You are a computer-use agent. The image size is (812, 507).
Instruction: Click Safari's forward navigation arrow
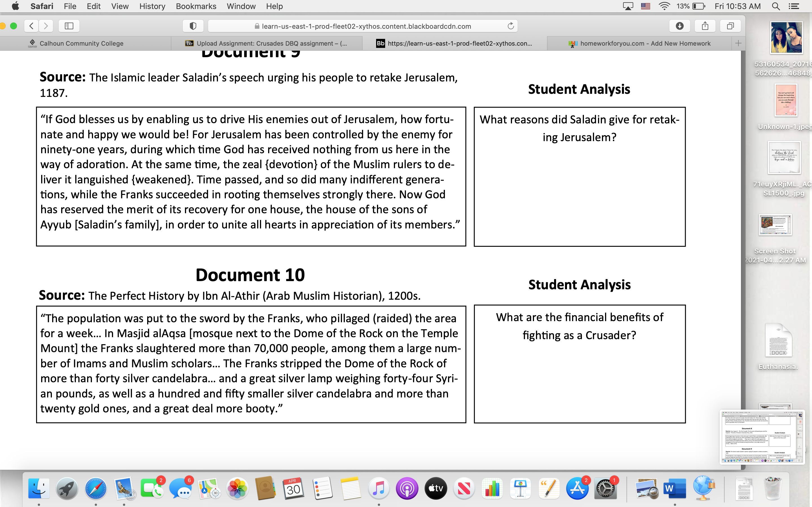(46, 26)
